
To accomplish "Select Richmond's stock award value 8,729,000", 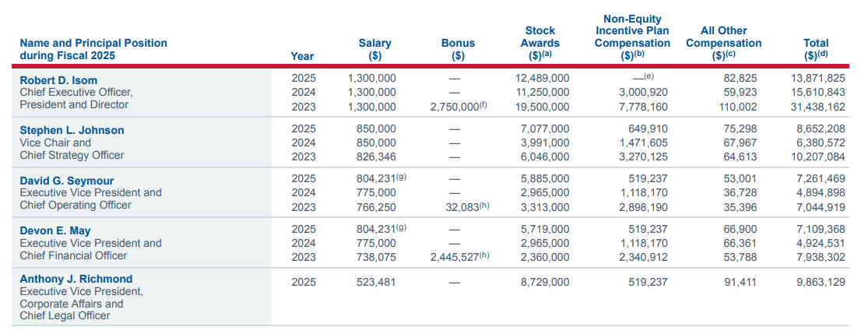I will tap(544, 281).
